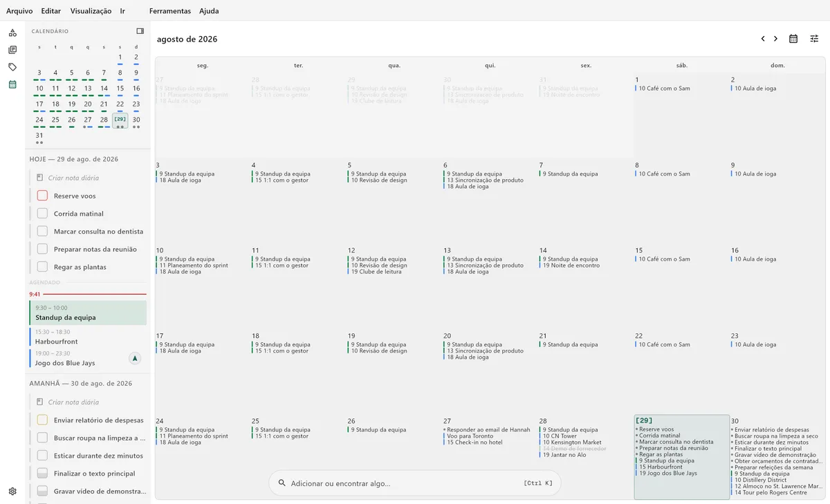Viewport: 830px width, 504px height.
Task: Open Sincronização de produto on August 20
Action: (485, 351)
